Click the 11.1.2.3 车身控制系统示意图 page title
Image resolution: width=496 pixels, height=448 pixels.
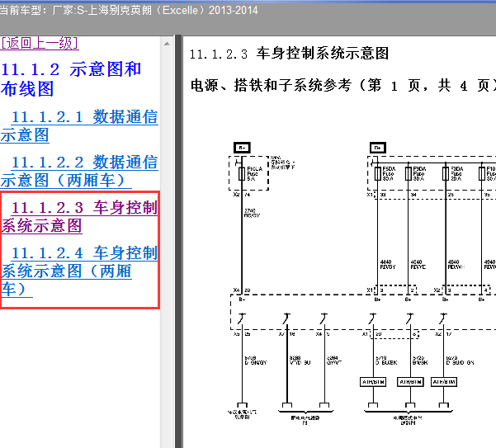(289, 54)
